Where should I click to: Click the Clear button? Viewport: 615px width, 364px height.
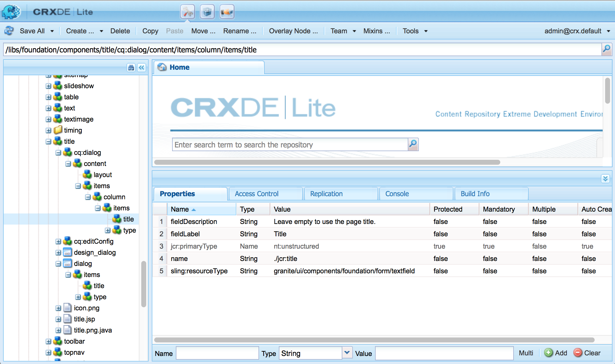pyautogui.click(x=587, y=353)
